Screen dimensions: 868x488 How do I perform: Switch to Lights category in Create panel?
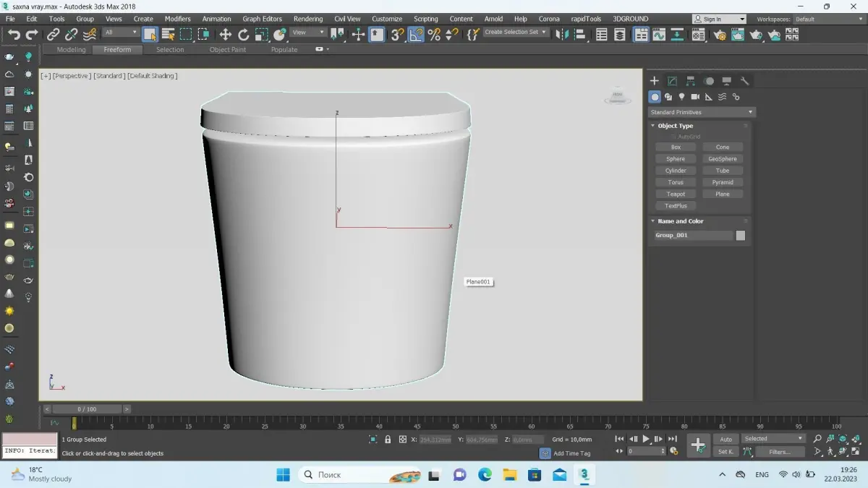681,97
